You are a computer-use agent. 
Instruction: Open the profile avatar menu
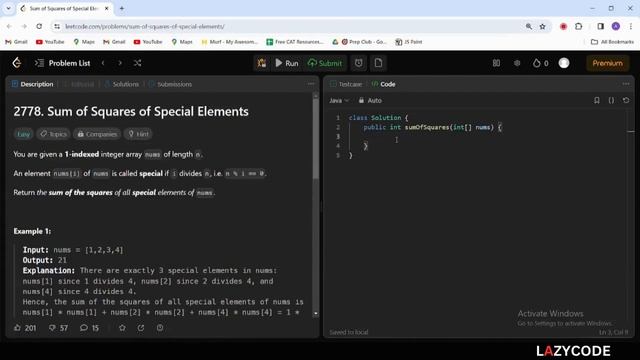564,63
